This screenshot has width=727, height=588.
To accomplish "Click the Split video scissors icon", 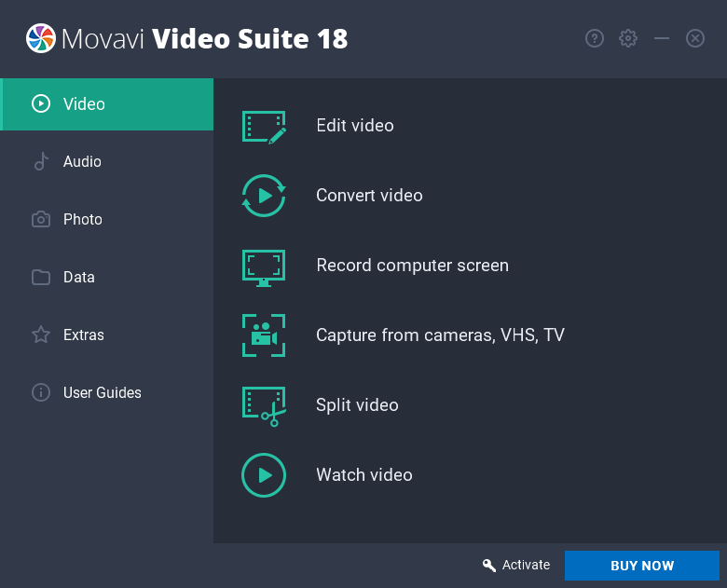I will 264,406.
